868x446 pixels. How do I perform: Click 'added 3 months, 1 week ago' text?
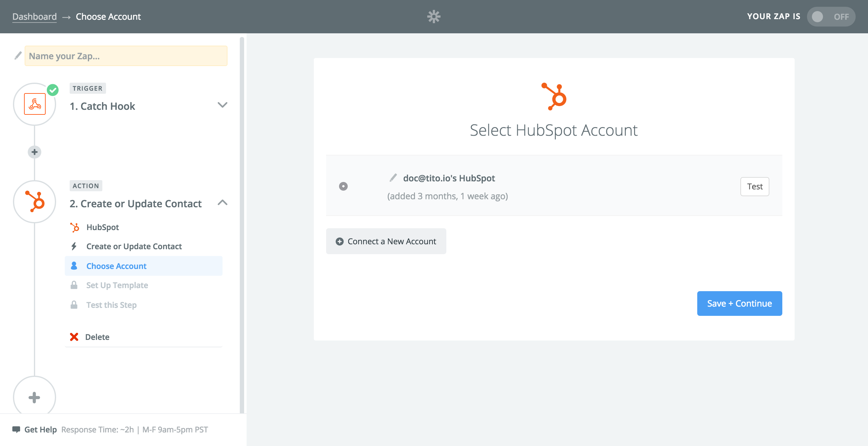pyautogui.click(x=448, y=196)
